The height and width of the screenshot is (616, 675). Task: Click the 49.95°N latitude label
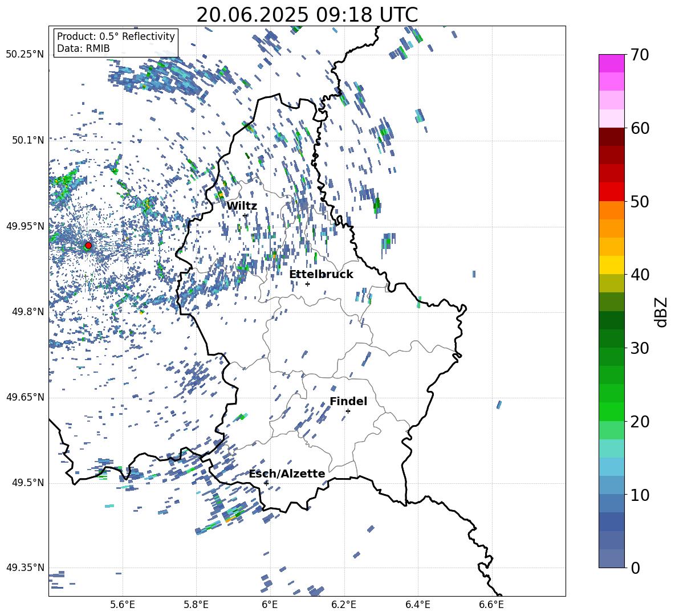(25, 226)
